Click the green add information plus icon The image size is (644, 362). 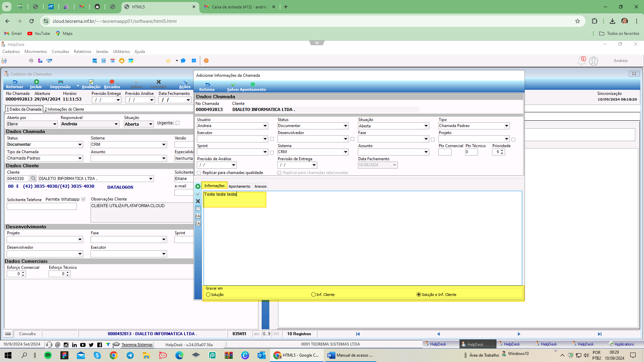198,186
